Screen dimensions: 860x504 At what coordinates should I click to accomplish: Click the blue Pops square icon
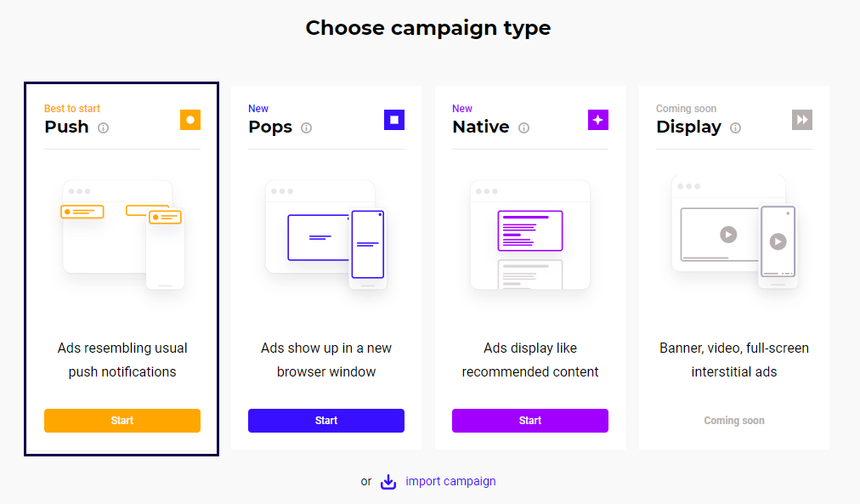[x=393, y=120]
